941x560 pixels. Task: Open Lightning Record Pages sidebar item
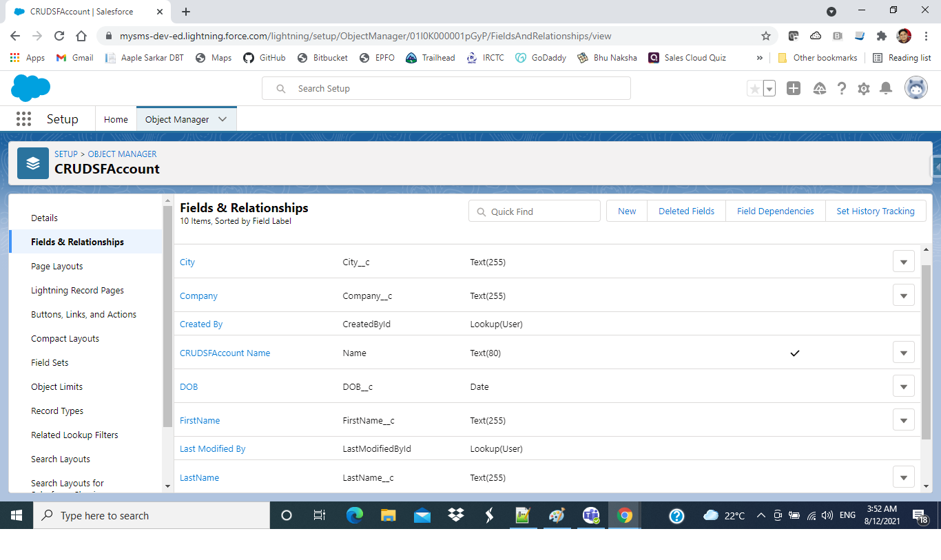pyautogui.click(x=78, y=290)
